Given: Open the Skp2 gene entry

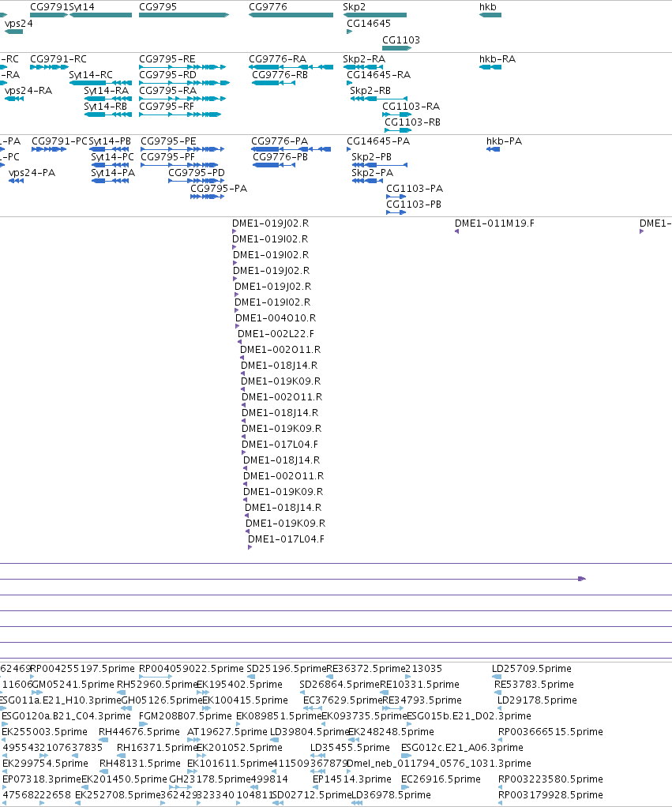Looking at the screenshot, I should click(375, 15).
